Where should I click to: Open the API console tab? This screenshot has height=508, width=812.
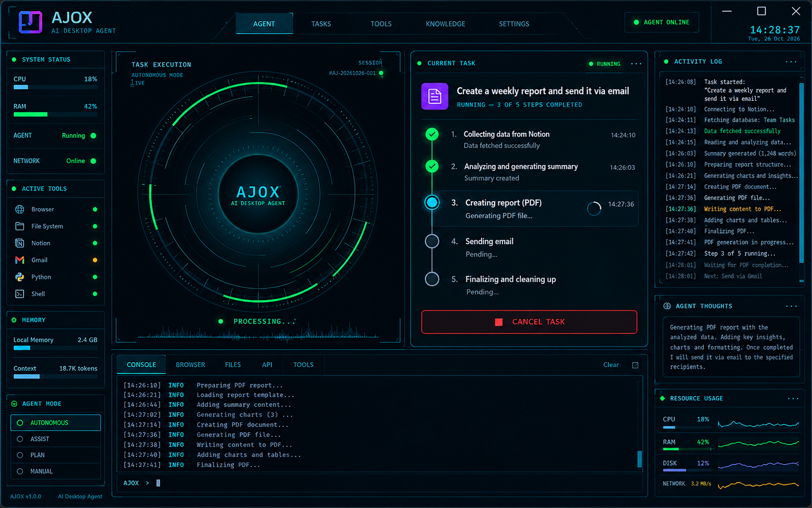click(267, 365)
